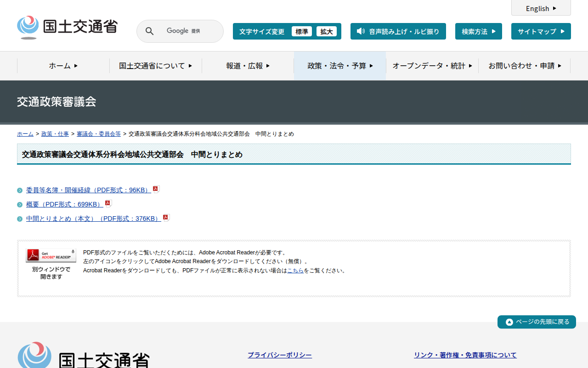588x368 pixels.
Task: Click the PDF icon beside 概要 link
Action: [108, 203]
